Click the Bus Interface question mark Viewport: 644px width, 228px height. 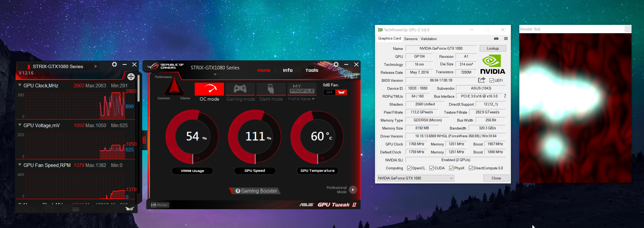point(505,96)
